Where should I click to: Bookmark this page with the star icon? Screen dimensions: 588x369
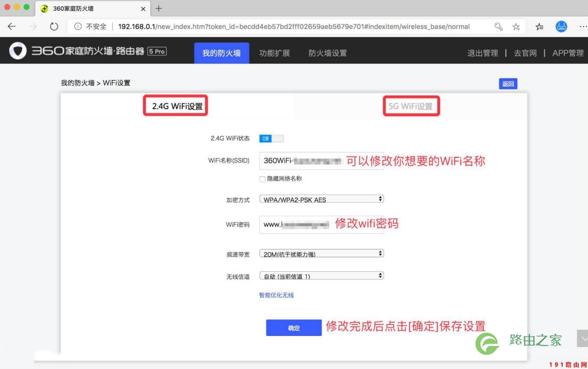[516, 27]
